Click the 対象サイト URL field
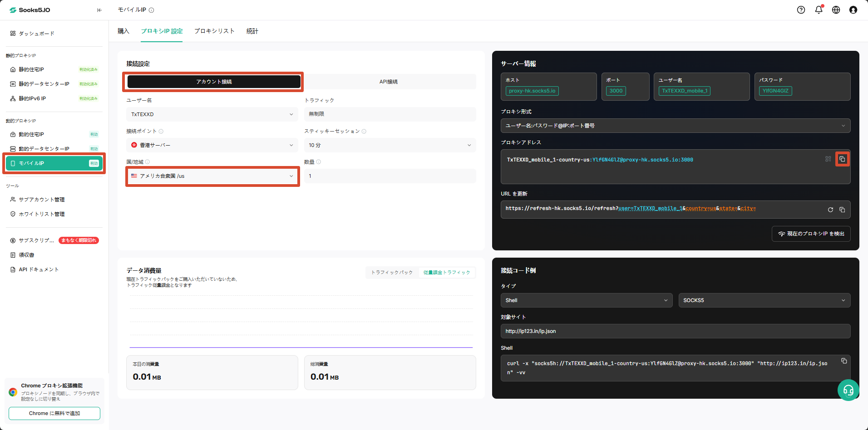868x430 pixels. [x=676, y=331]
